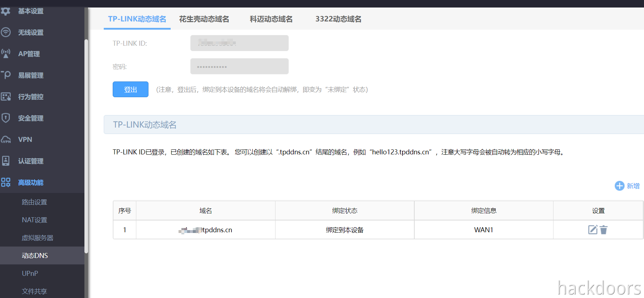Click the 行为管控 icon

click(x=5, y=96)
